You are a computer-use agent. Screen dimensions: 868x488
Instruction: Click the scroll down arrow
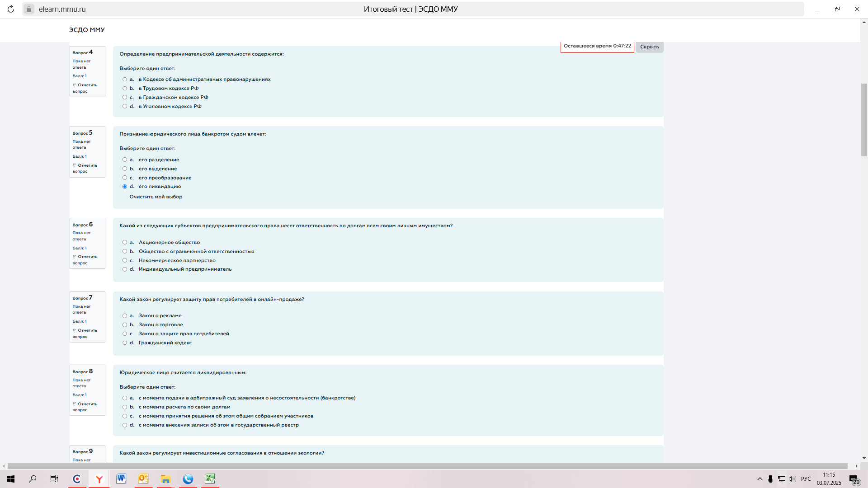click(864, 458)
